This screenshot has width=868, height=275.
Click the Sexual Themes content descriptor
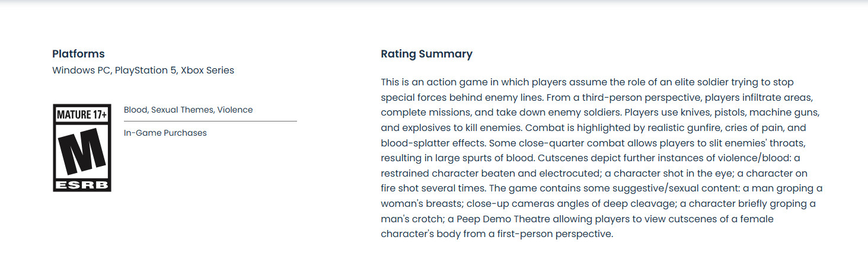tap(183, 110)
